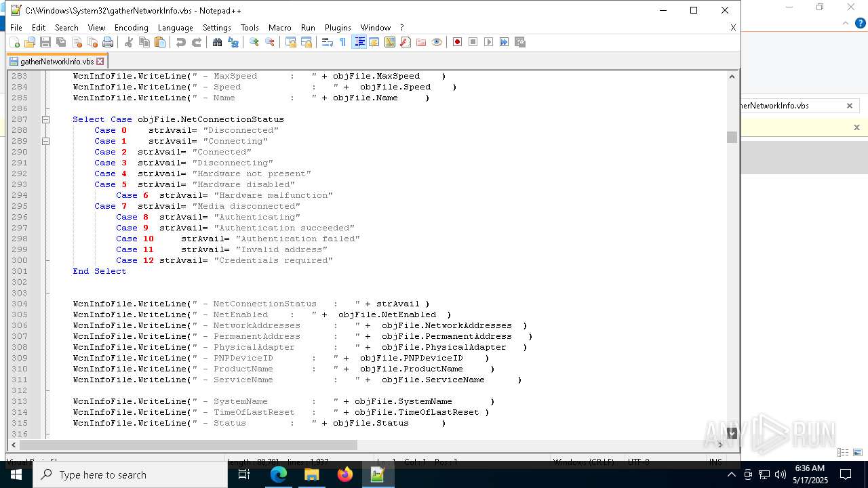Click the horizontal scrollbar right arrow
This screenshot has width=868, height=488.
(721, 445)
